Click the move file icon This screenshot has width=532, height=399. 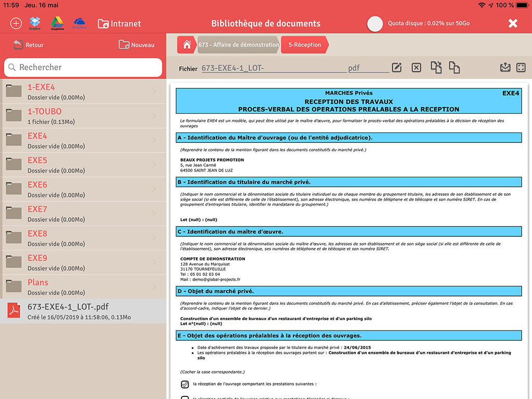[436, 68]
